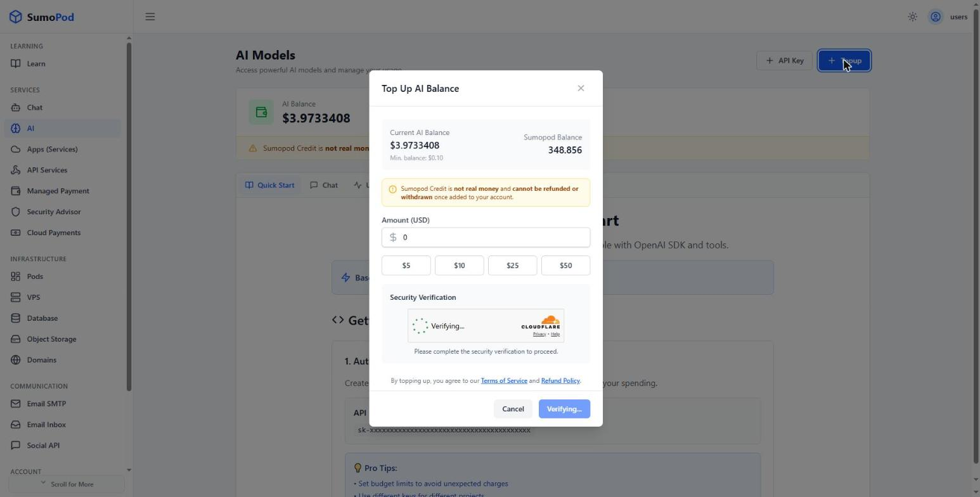This screenshot has height=497, width=980.
Task: Click the API Services wrench icon
Action: click(x=16, y=171)
